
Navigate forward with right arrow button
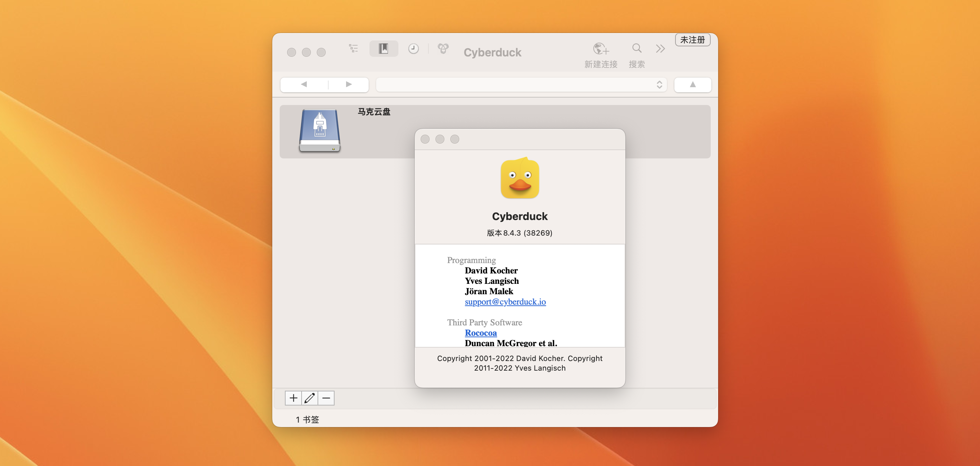(x=348, y=85)
